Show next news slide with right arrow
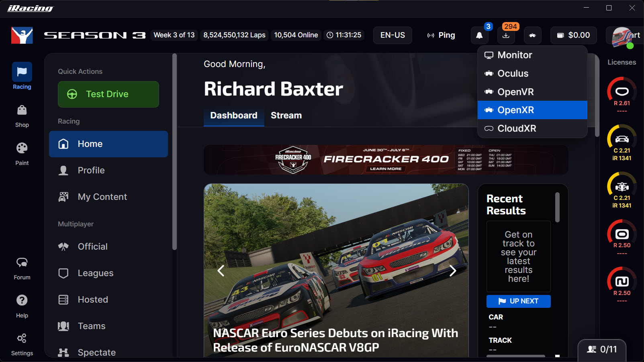 coord(453,271)
